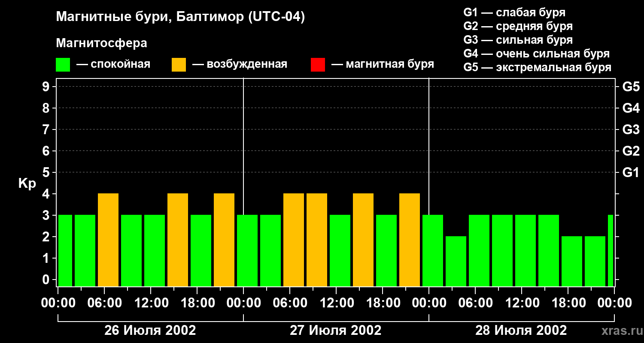
Task: Open the xras.ru watermark link
Action: (x=620, y=331)
